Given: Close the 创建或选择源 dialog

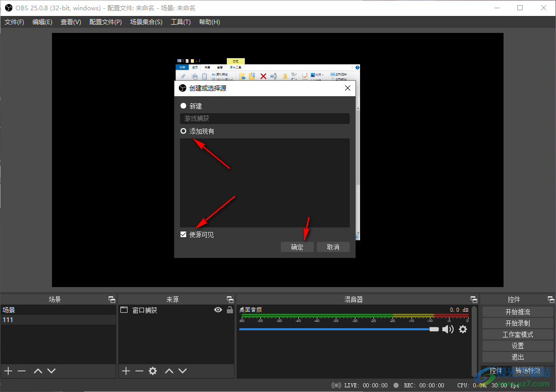Looking at the screenshot, I should pyautogui.click(x=348, y=88).
